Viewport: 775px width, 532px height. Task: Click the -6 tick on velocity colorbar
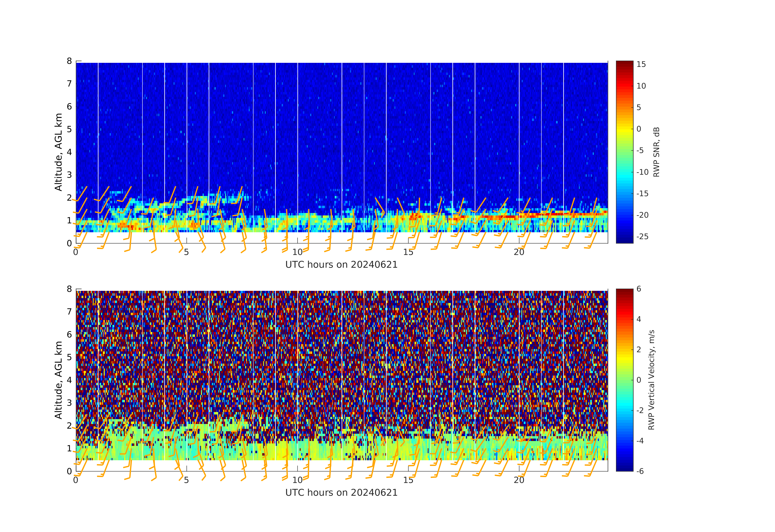[x=640, y=471]
